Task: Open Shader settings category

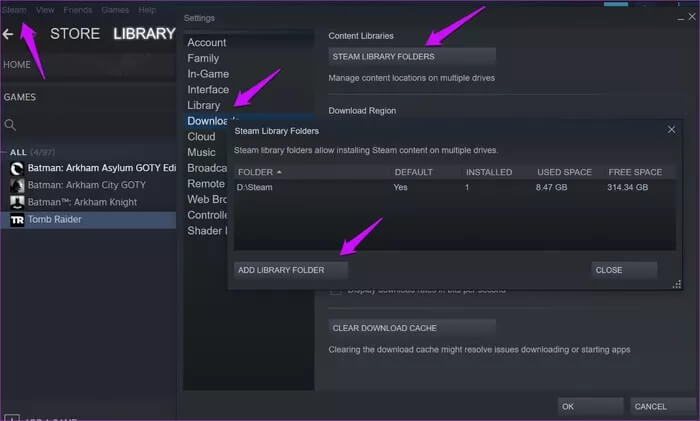Action: [207, 231]
